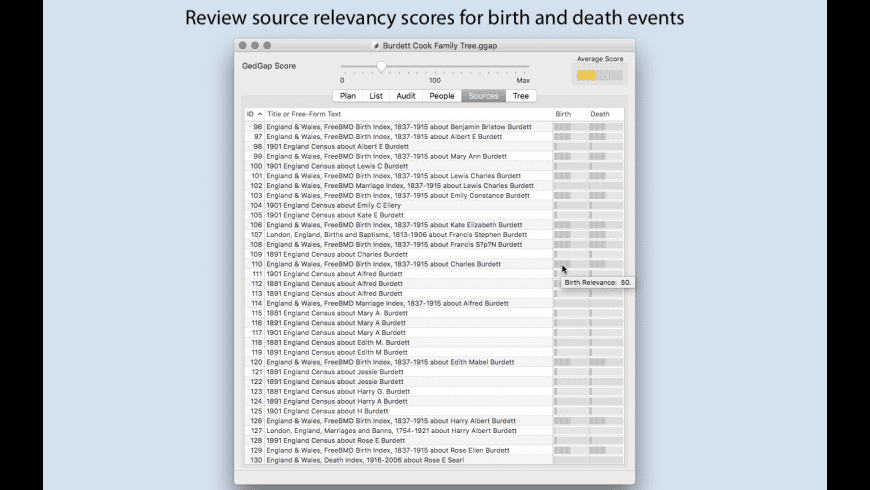
Task: Select row 124 Harry A Burdett census
Action: (434, 401)
